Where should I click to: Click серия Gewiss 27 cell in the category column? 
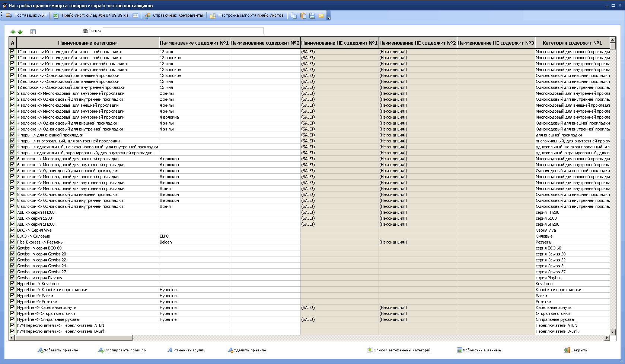coord(572,272)
